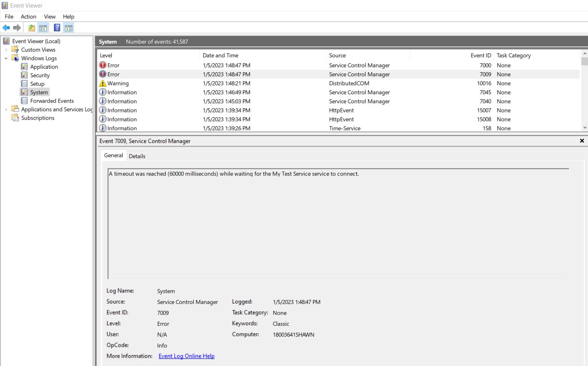Viewport: 588px width, 366px height.
Task: Open the Help toolbar icon
Action: pos(57,28)
